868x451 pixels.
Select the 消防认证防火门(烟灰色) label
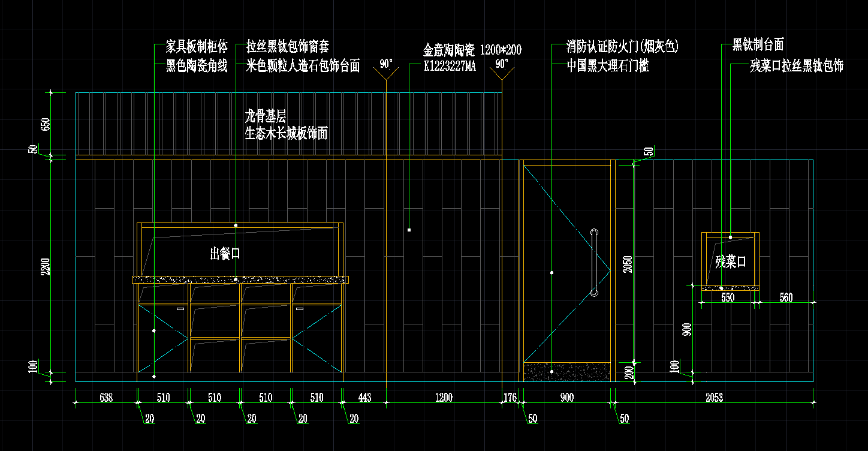pos(622,47)
